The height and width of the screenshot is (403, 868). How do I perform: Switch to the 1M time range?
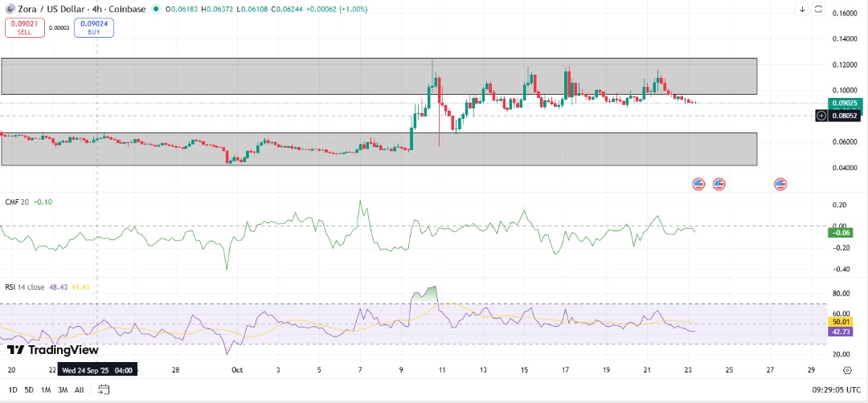[x=46, y=389]
